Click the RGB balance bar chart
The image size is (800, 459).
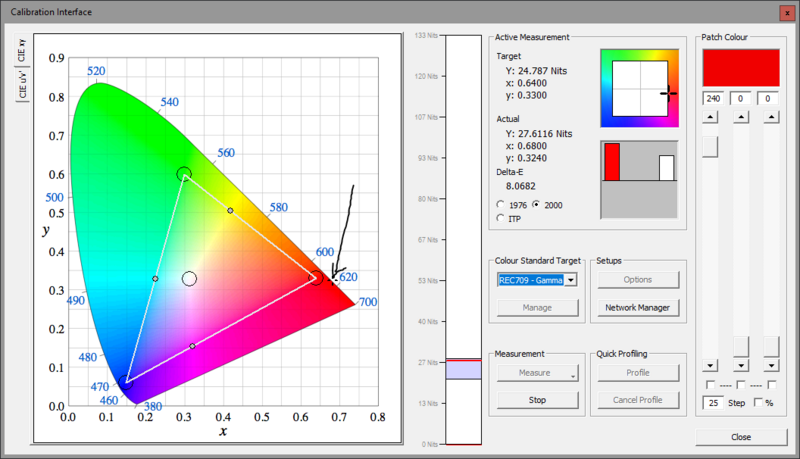(x=640, y=180)
